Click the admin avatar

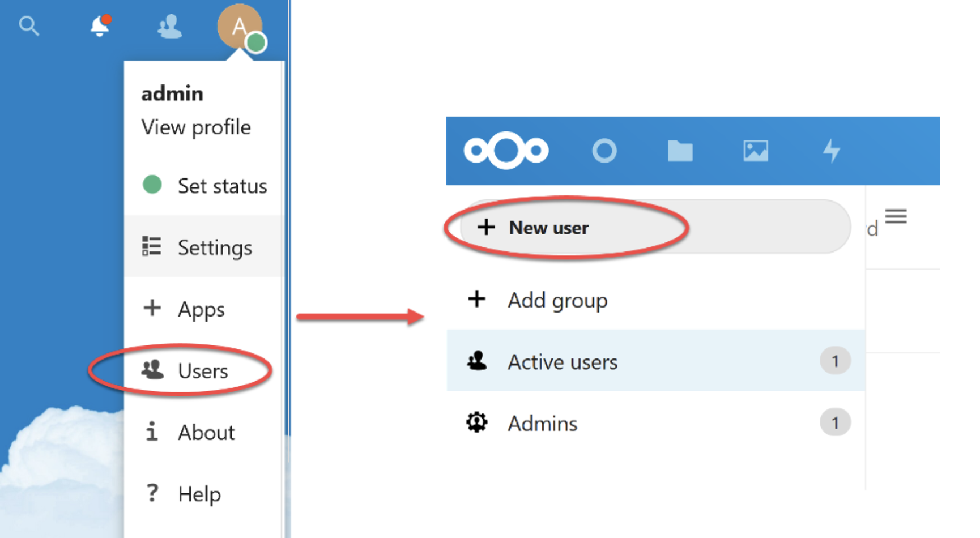point(241,27)
